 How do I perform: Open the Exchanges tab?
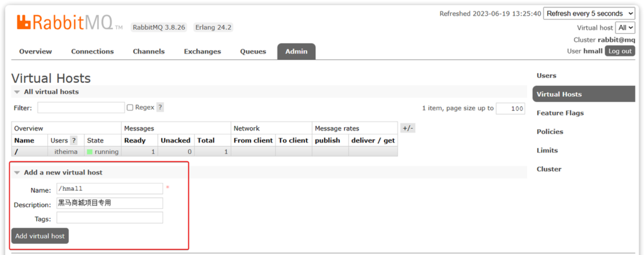point(202,52)
